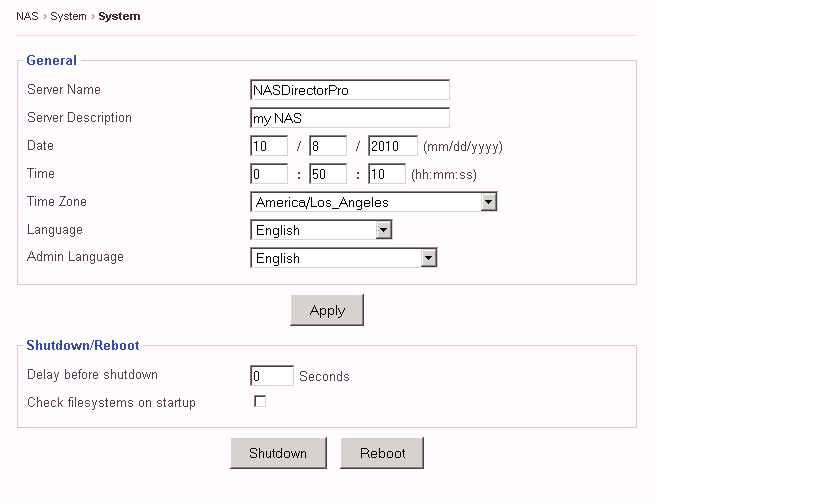Enable Check filesystems on startup checkbox
This screenshot has width=819, height=503.
coord(260,402)
